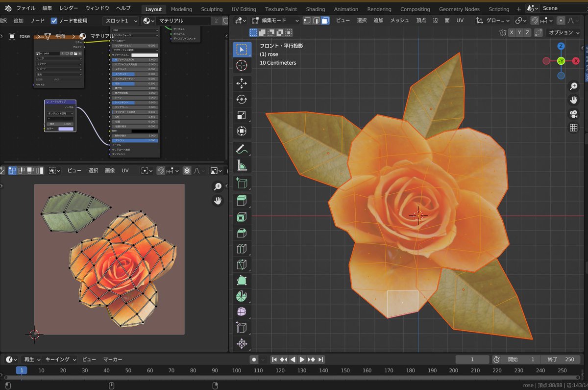Choose the 3D Cursor tool
Screen dimensions: 588x390
click(242, 65)
